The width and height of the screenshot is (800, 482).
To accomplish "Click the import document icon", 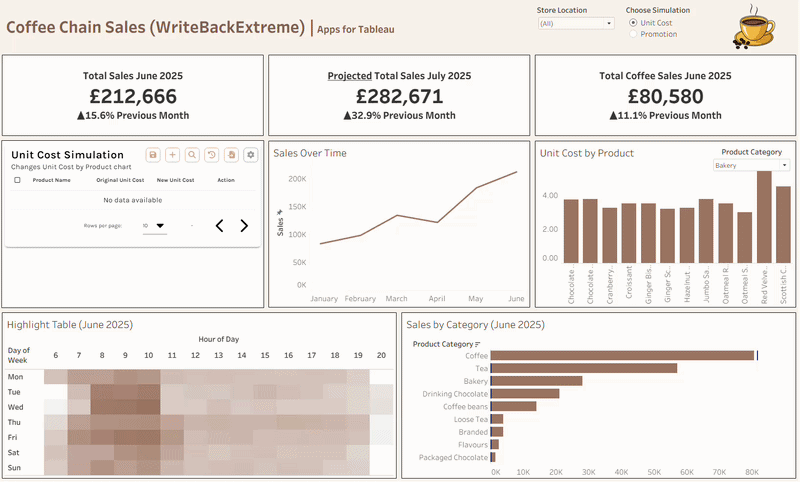I will (x=231, y=155).
